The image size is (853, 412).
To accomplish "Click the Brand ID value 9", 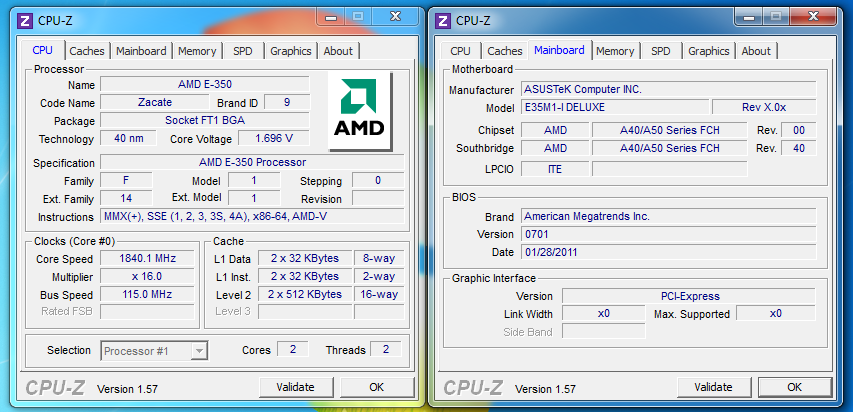I will click(287, 102).
